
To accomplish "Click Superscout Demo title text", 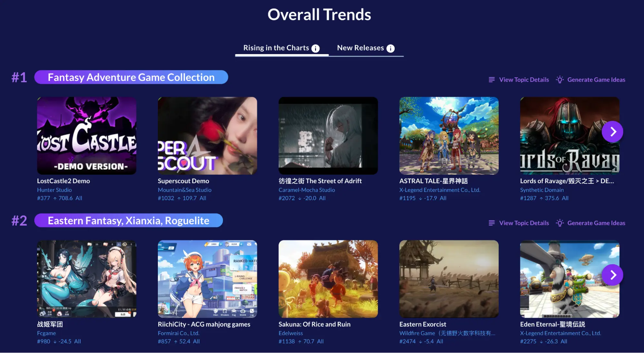I will pos(184,181).
